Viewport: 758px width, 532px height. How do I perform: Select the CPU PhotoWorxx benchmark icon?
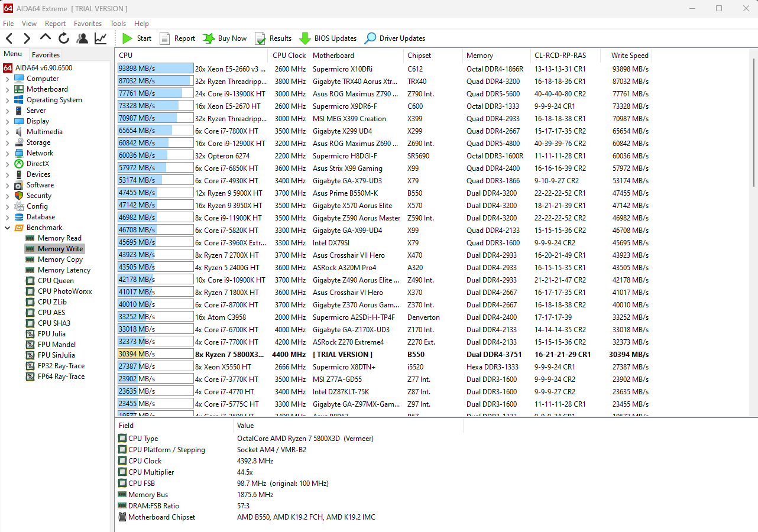[30, 291]
